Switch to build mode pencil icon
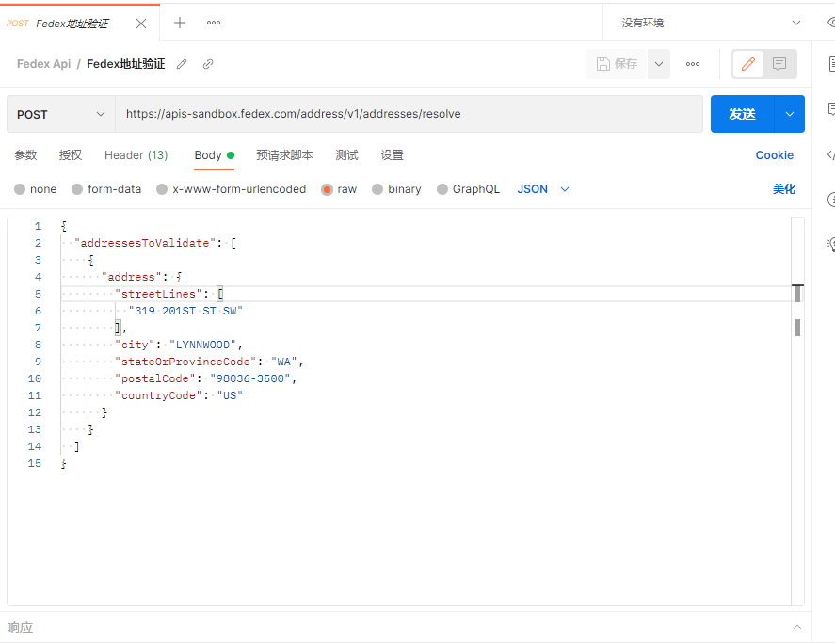835x644 pixels. click(748, 64)
